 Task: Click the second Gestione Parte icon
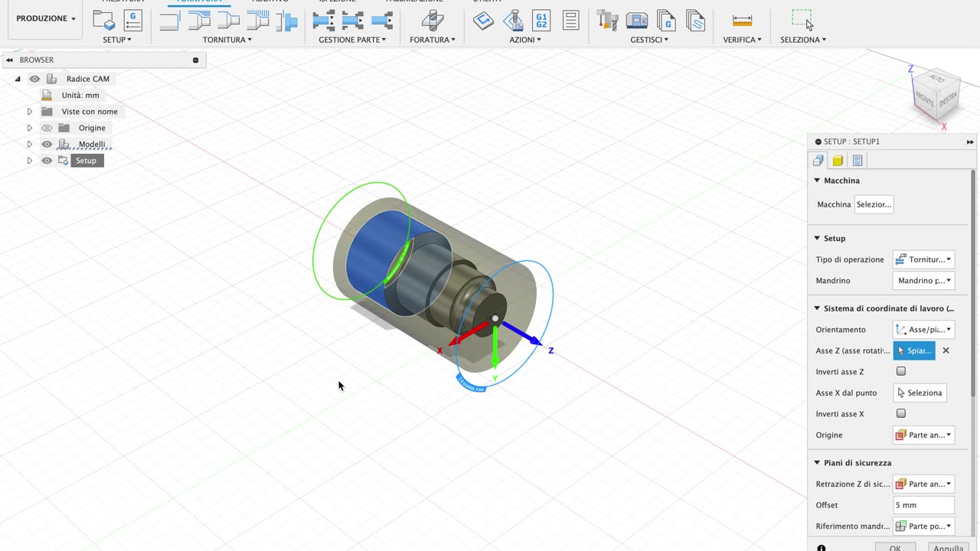click(352, 21)
